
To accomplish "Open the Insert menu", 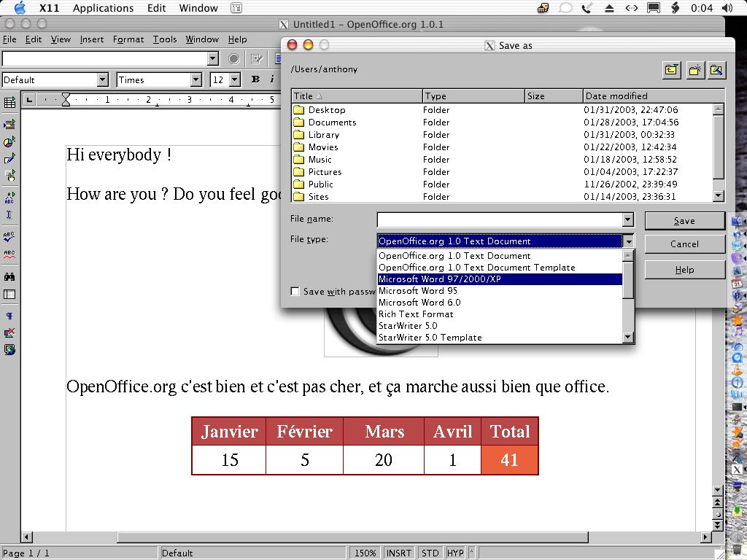I will [91, 39].
